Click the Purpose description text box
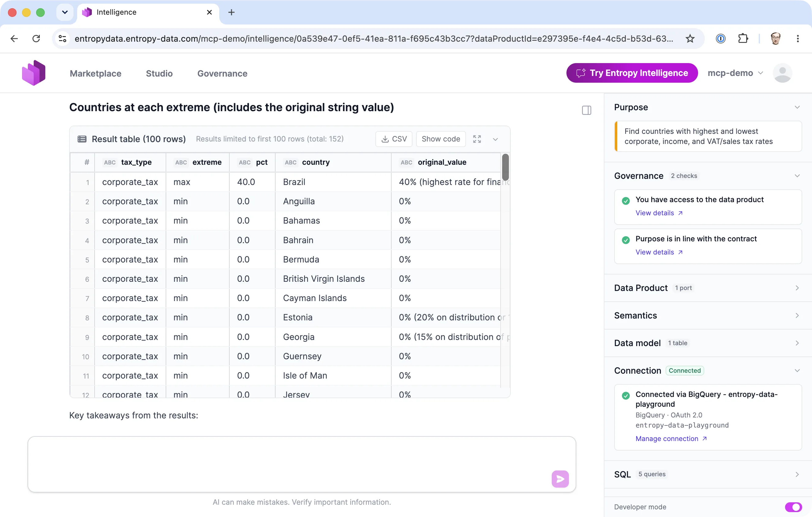812x517 pixels. click(x=708, y=136)
